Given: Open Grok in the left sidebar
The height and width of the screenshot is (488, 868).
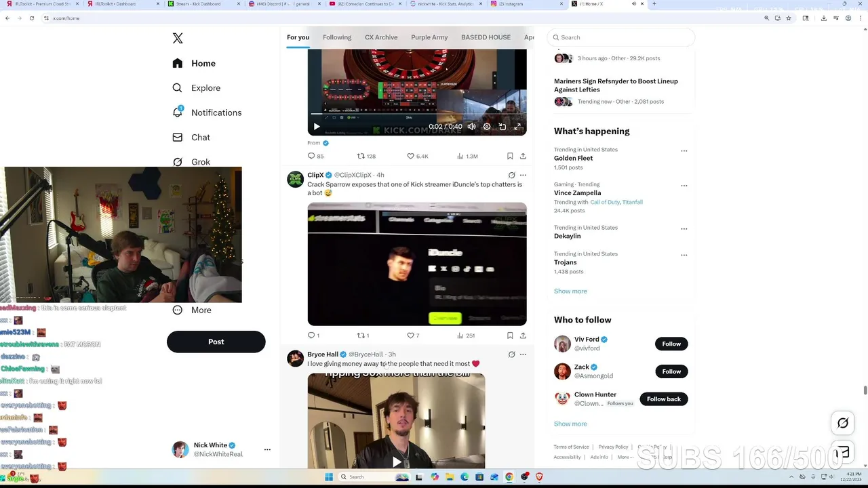Looking at the screenshot, I should click(191, 161).
